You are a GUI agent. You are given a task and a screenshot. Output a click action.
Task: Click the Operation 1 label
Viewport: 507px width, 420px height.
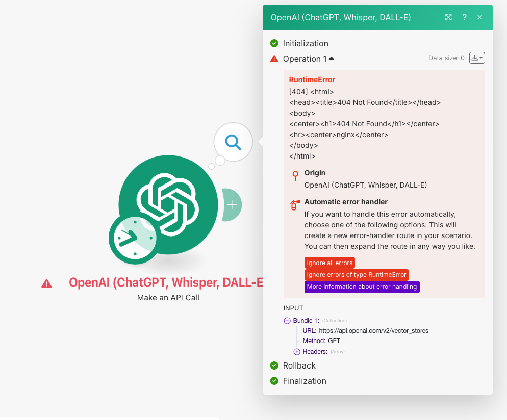pos(305,59)
